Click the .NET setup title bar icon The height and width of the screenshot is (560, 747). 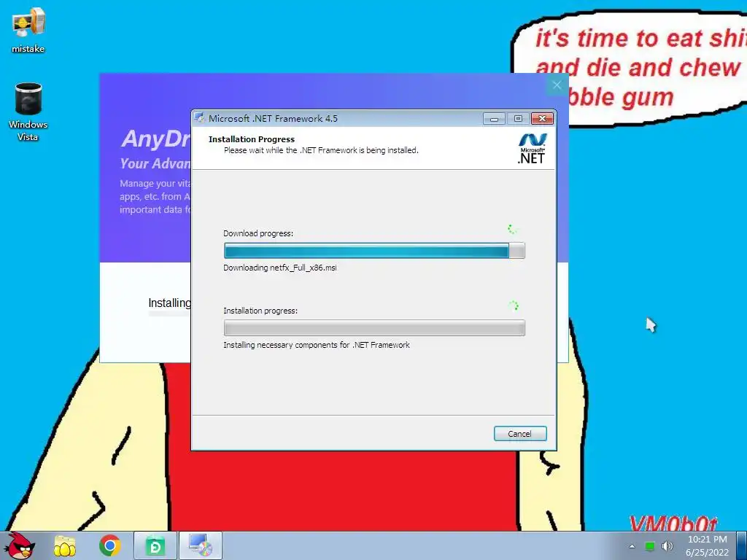tap(200, 118)
